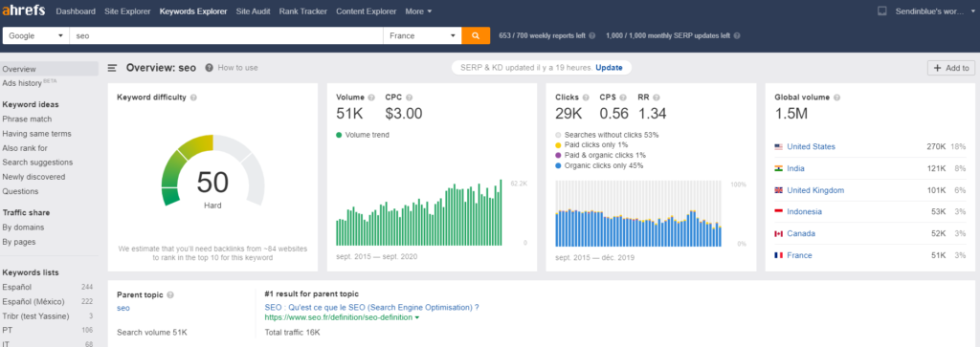Click the keyword input containing seo
Image resolution: width=980 pixels, height=347 pixels.
(x=226, y=35)
